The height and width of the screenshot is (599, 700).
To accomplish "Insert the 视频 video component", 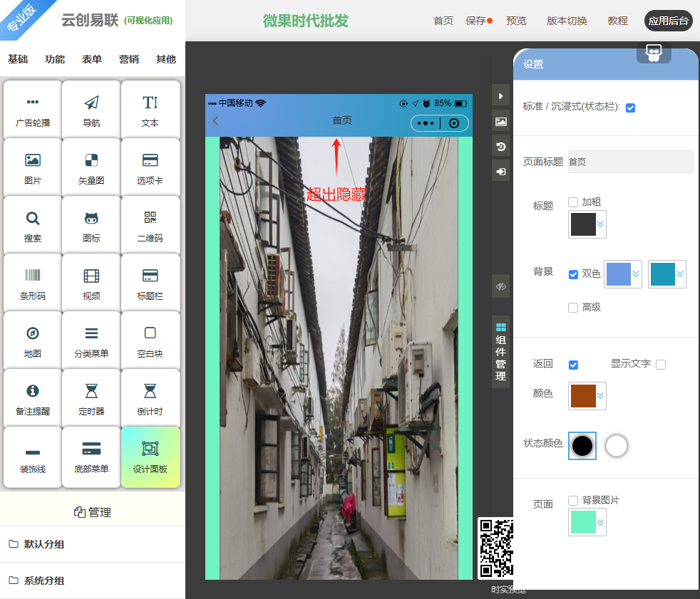I will [x=91, y=283].
